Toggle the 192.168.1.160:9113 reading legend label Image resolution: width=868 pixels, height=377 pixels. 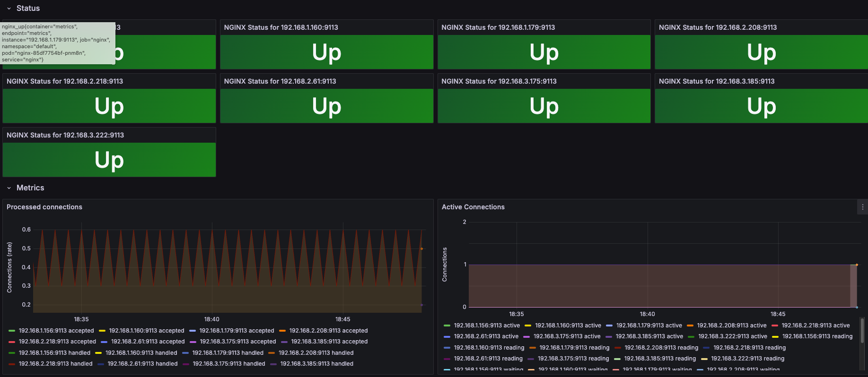click(489, 348)
